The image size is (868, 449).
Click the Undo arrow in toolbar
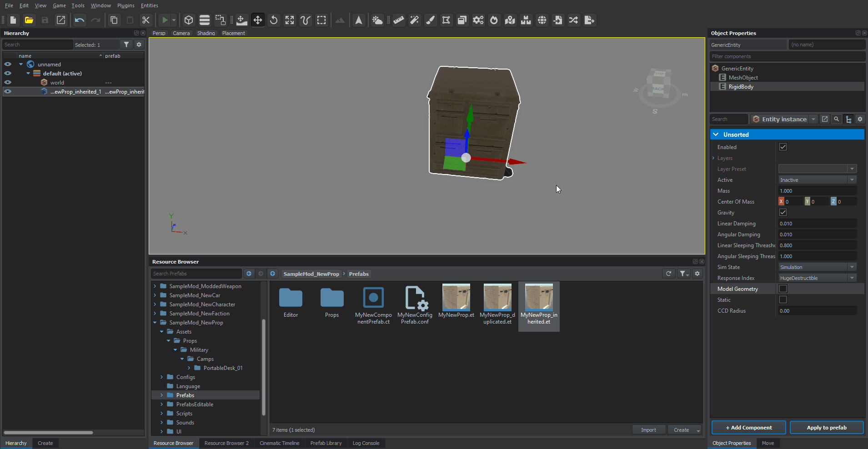click(80, 20)
